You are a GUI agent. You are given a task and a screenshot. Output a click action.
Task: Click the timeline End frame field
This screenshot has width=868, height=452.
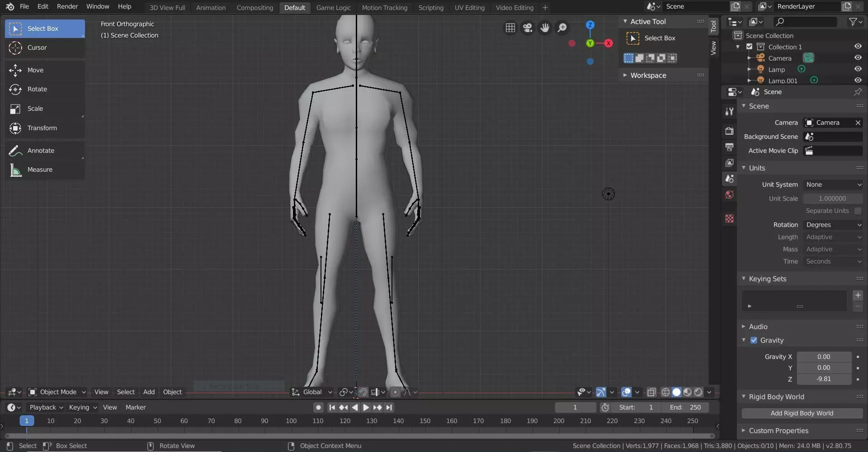point(685,408)
